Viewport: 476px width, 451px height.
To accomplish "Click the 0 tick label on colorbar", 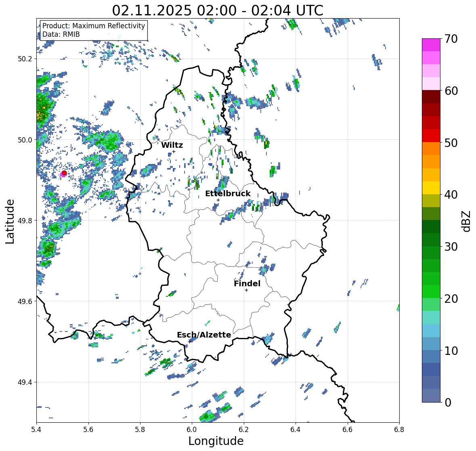I will [x=448, y=403].
